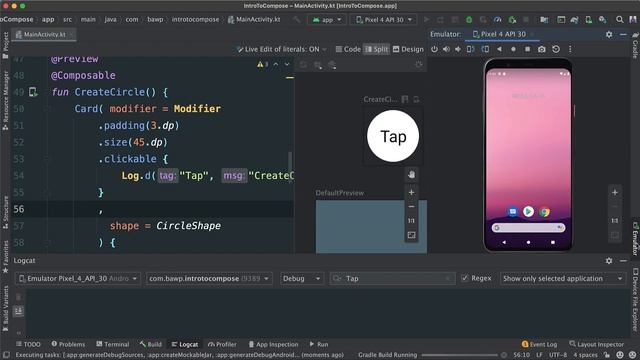Viewport: 640px width, 360px height.
Task: Take an emulator screenshot with the camera icon
Action: (x=541, y=49)
